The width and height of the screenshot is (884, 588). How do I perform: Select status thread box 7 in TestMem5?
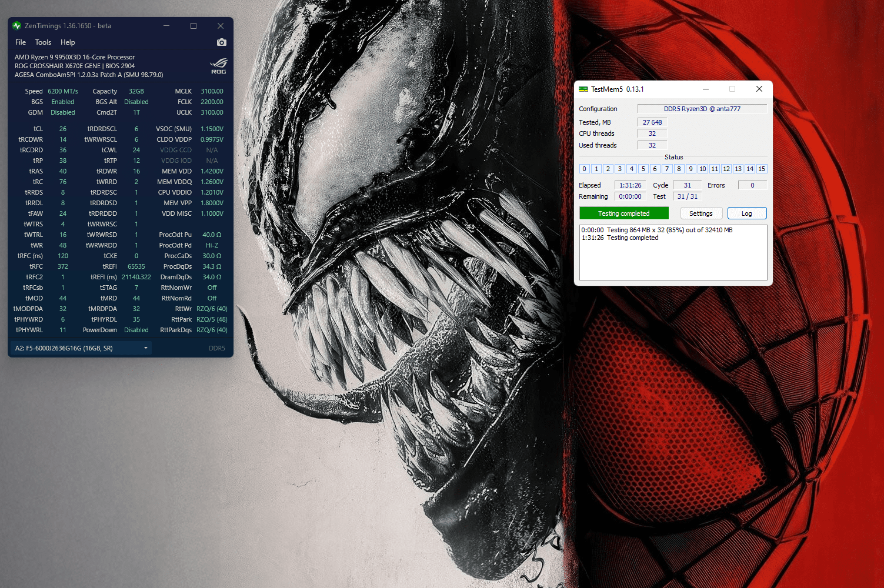tap(667, 169)
